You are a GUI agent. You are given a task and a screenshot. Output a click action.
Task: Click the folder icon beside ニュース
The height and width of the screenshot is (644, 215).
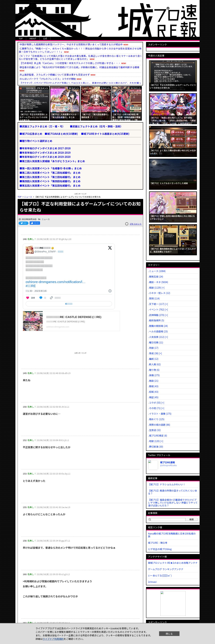tap(39, 219)
